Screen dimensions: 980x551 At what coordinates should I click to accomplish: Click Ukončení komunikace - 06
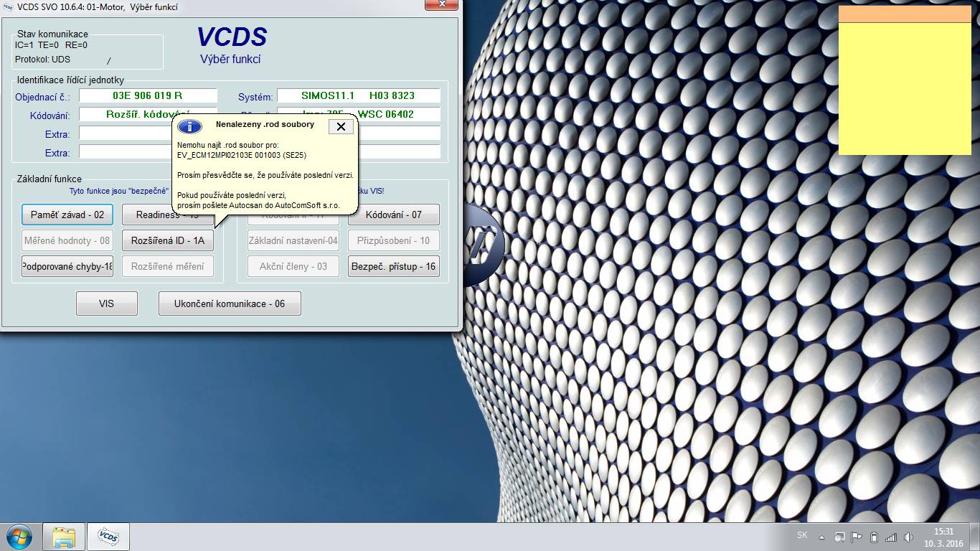point(230,303)
